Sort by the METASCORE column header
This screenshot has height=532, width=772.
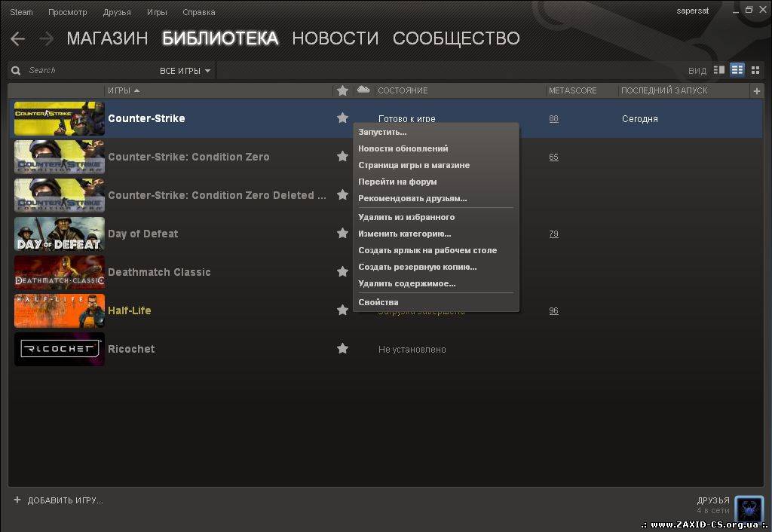573,90
